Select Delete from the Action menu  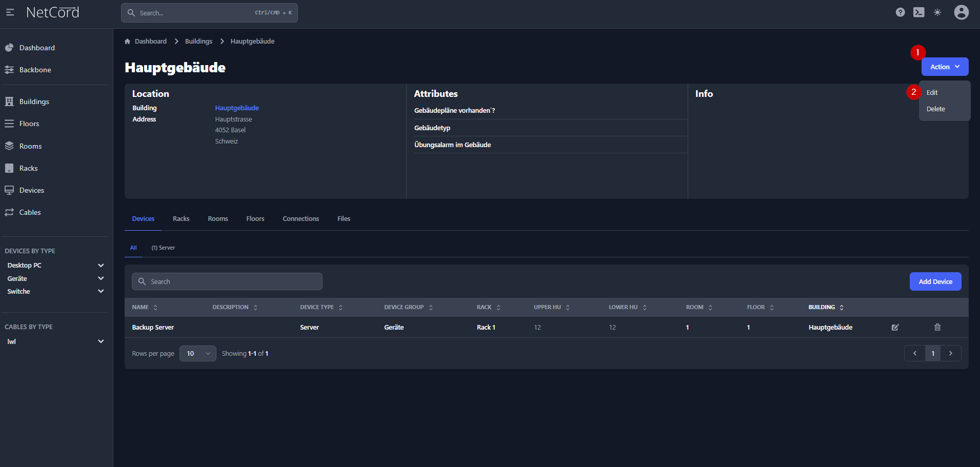pyautogui.click(x=935, y=109)
